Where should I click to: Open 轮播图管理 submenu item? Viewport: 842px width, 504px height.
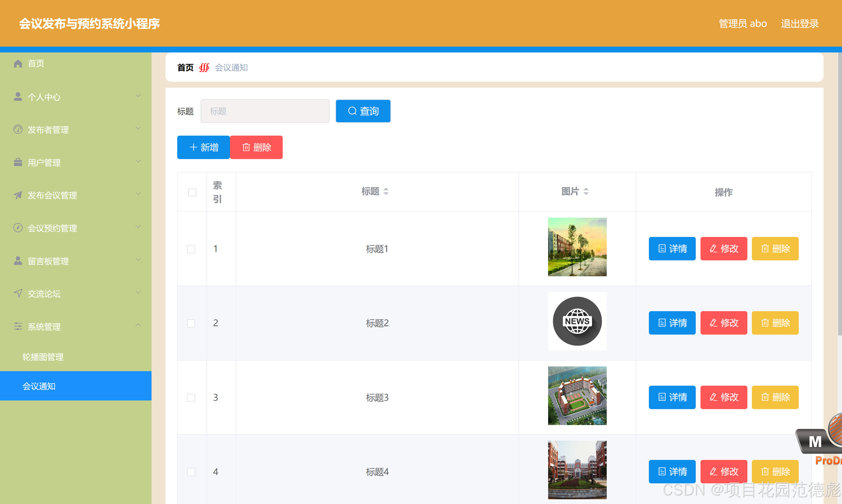(x=43, y=357)
